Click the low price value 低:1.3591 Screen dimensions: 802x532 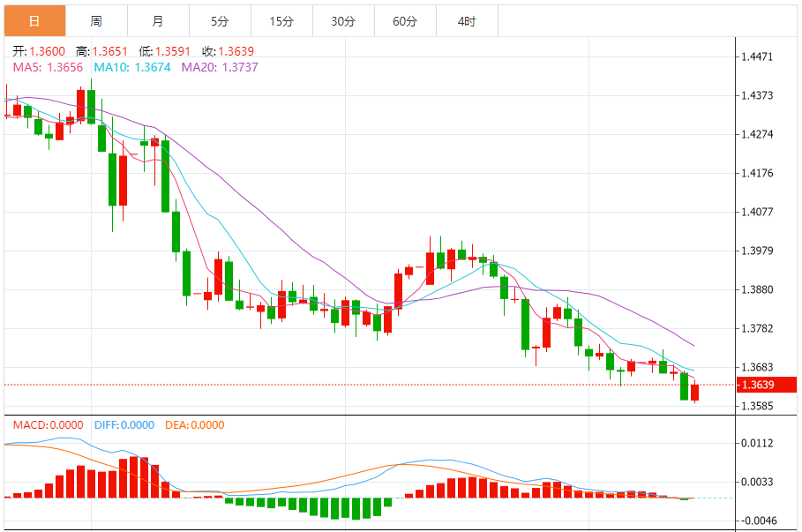point(164,51)
